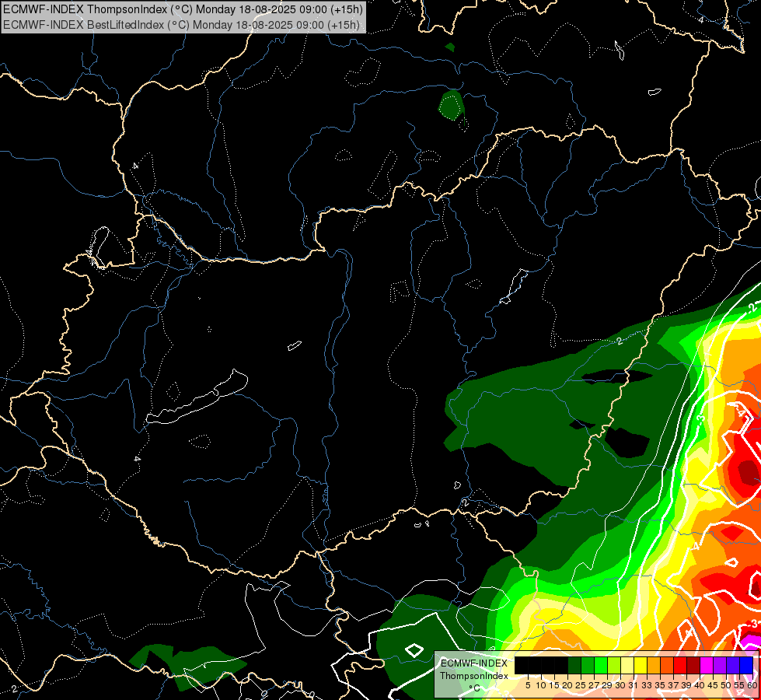Pick the yellow-green 29–30 legend swatch
This screenshot has width=761, height=700.
point(614,665)
